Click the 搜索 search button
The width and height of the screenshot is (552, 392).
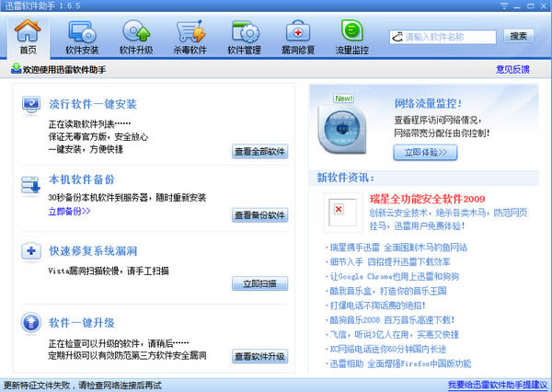coord(519,36)
